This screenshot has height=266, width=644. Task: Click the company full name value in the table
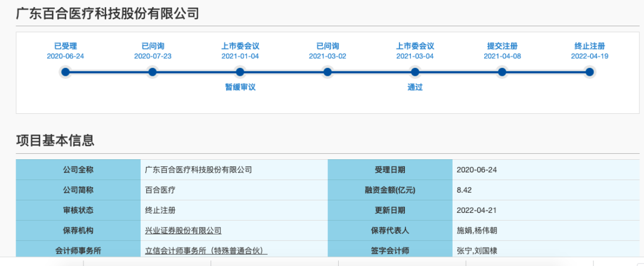click(199, 170)
